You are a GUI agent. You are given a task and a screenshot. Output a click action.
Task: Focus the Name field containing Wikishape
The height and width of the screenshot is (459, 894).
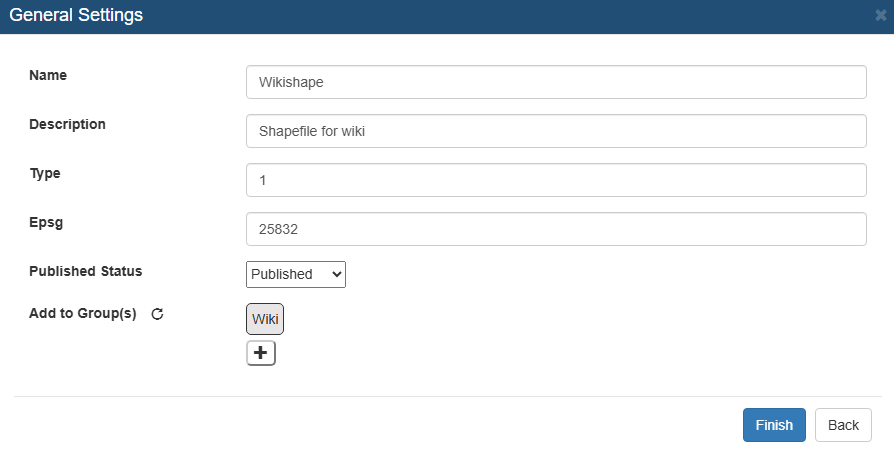pyautogui.click(x=556, y=82)
